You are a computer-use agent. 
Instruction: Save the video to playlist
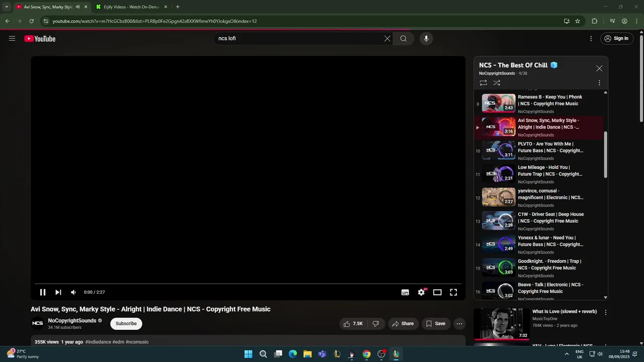pyautogui.click(x=436, y=324)
